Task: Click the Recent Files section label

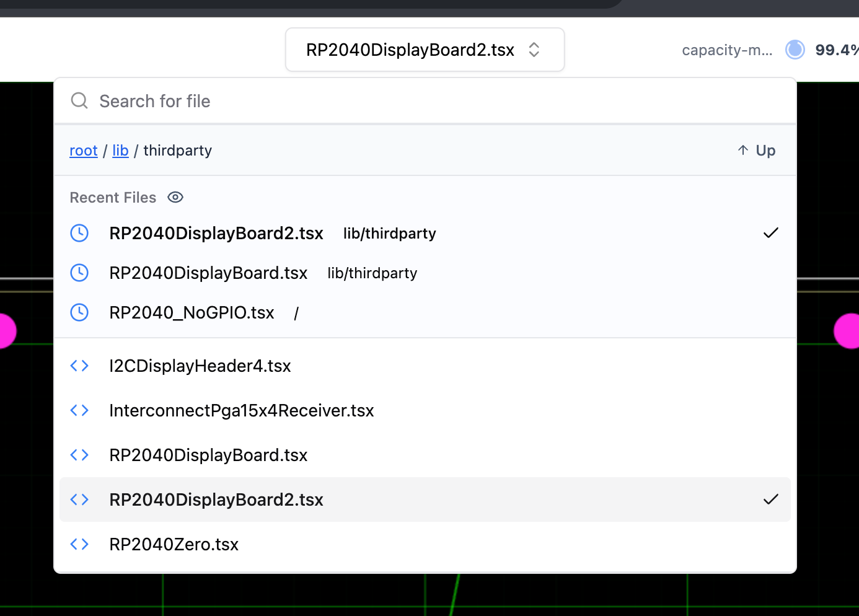Action: (113, 198)
